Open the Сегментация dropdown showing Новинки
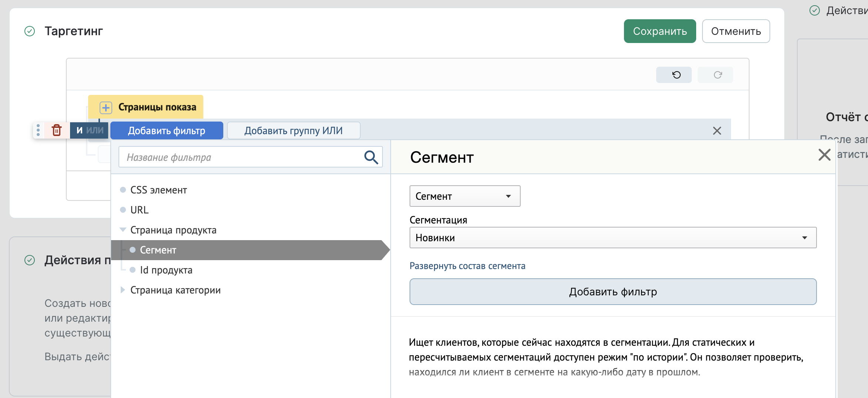The image size is (868, 398). (x=613, y=238)
